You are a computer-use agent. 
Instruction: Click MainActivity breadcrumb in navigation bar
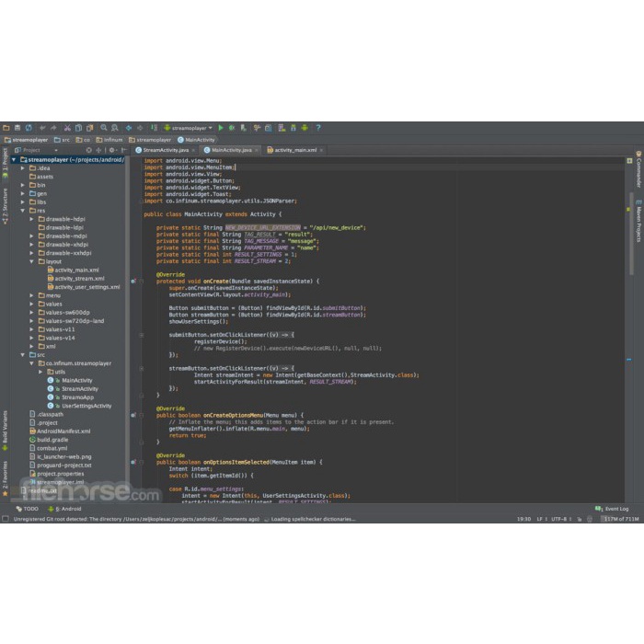(x=196, y=140)
